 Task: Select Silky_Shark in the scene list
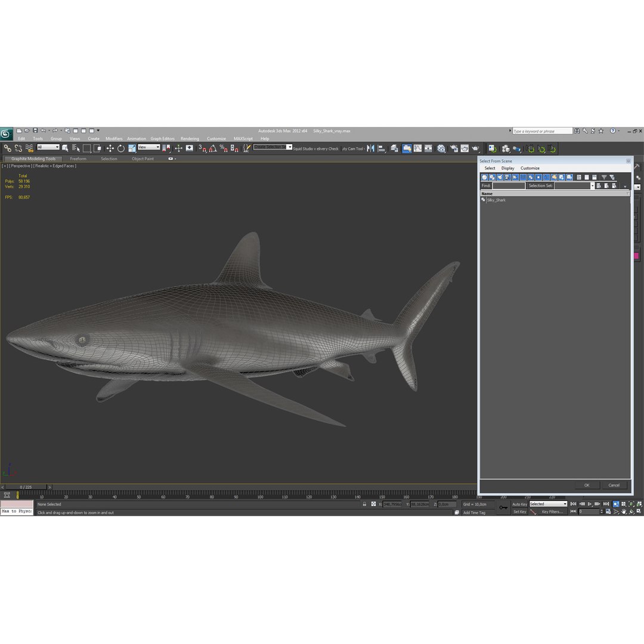(496, 200)
